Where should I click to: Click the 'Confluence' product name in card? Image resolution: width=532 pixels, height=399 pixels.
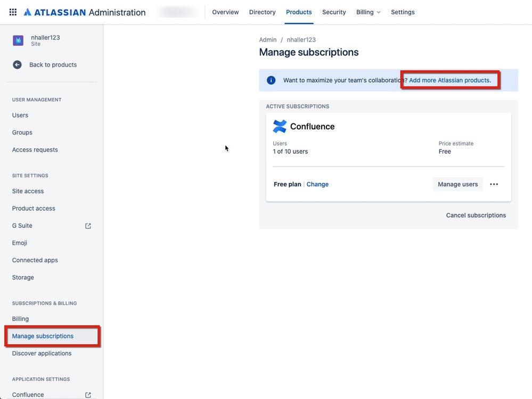pyautogui.click(x=313, y=127)
